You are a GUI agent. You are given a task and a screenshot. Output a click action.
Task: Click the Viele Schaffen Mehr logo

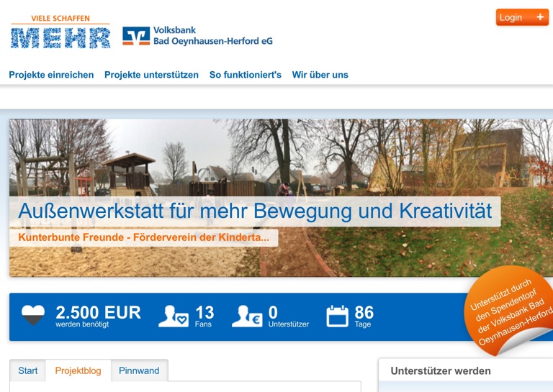click(x=60, y=32)
